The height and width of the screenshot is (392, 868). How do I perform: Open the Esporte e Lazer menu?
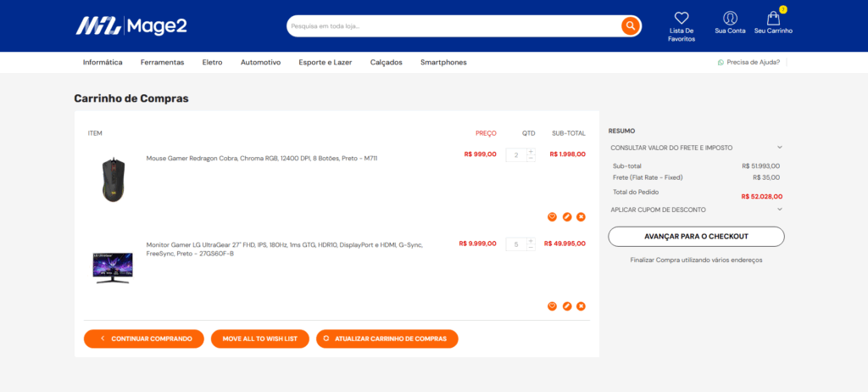click(x=325, y=62)
